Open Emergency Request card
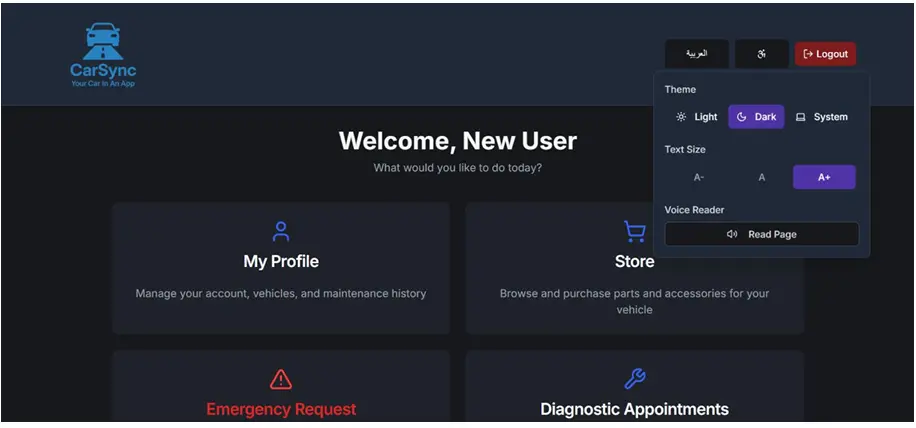 click(281, 386)
